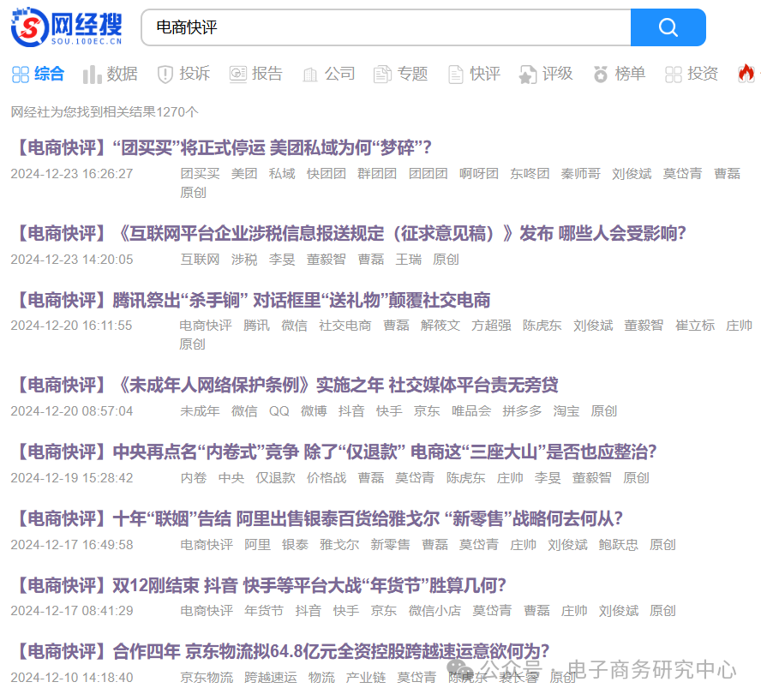
Task: Click the search input field
Action: click(386, 28)
